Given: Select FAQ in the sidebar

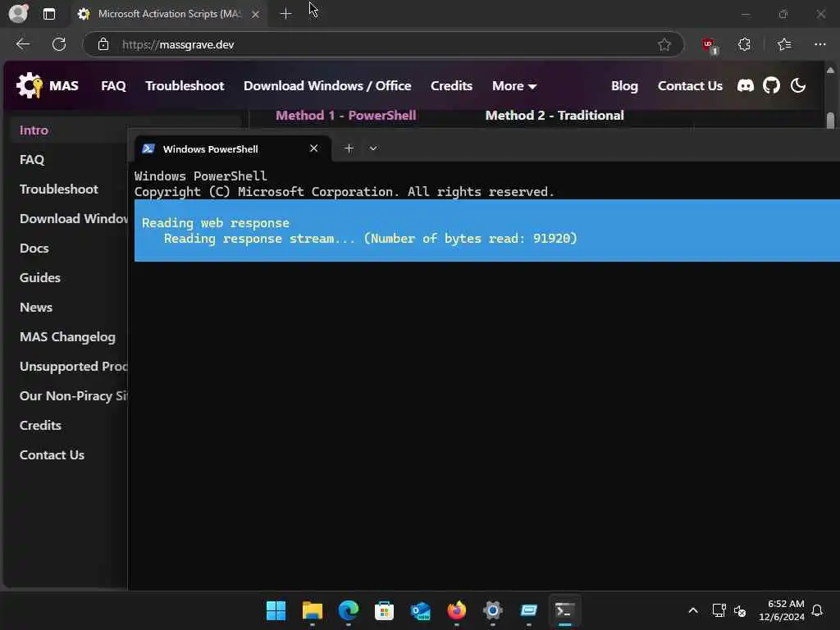Looking at the screenshot, I should [x=32, y=160].
